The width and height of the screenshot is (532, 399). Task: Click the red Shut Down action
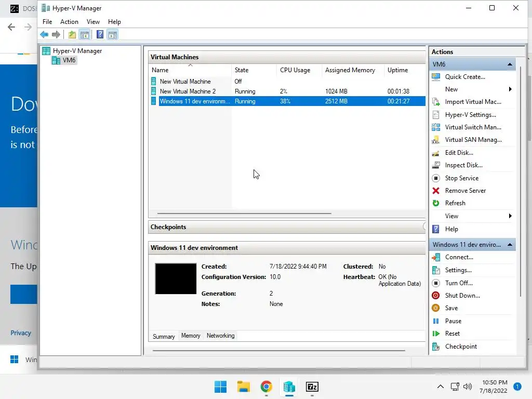pyautogui.click(x=462, y=296)
